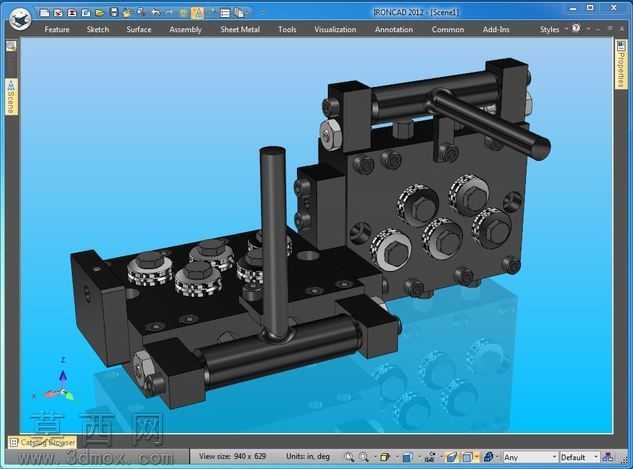Click the View size 940 x 629 status text

click(233, 456)
